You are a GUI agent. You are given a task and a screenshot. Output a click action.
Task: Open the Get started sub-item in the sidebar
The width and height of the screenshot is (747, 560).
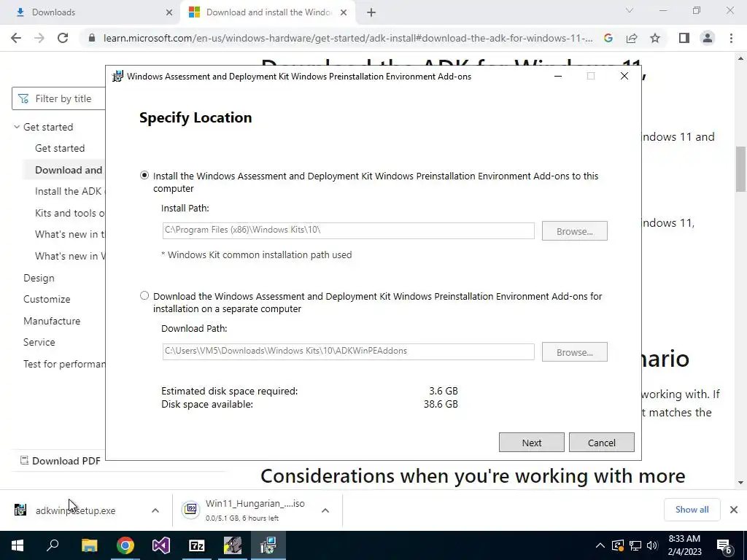point(60,148)
